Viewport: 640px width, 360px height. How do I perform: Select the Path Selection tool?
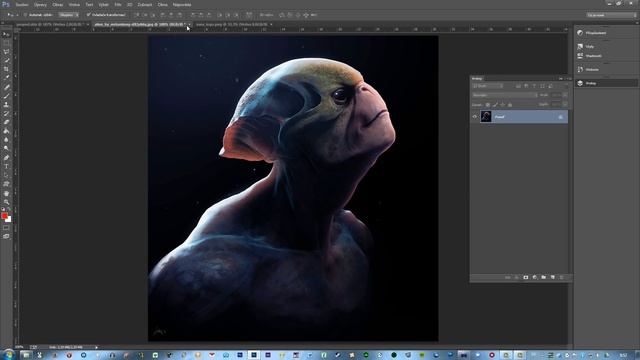tap(6, 175)
